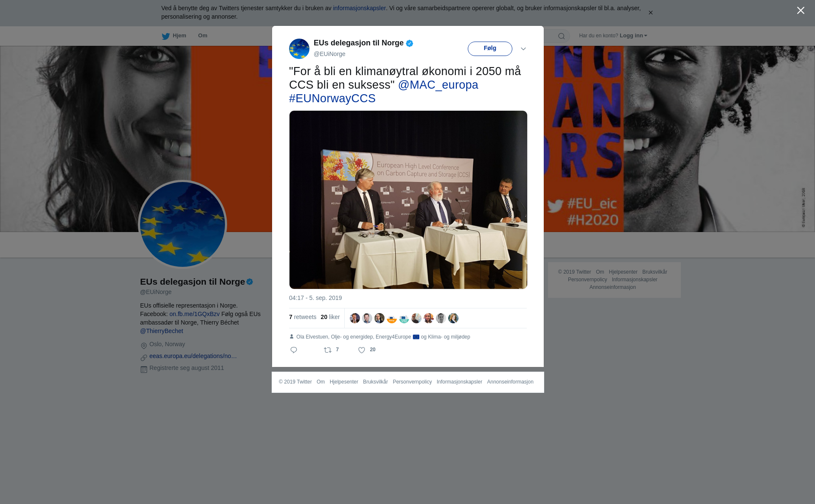Like the tweet with the heart icon
Screen dimensions: 815x504
pyautogui.click(x=362, y=350)
